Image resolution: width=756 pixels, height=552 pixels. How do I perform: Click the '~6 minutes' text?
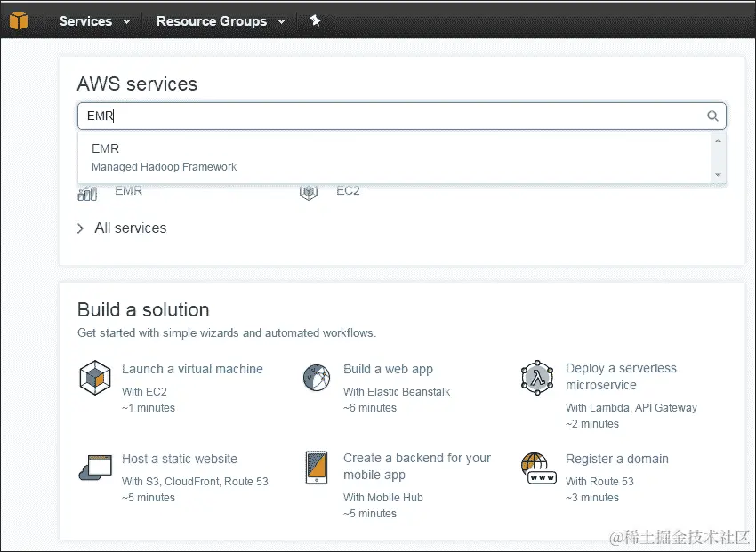tap(370, 407)
